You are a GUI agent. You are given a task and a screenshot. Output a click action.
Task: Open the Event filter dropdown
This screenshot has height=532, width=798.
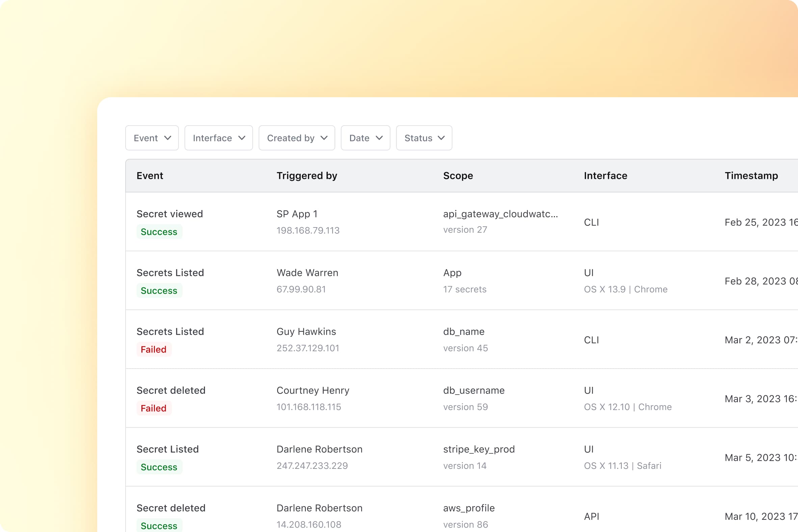click(152, 138)
